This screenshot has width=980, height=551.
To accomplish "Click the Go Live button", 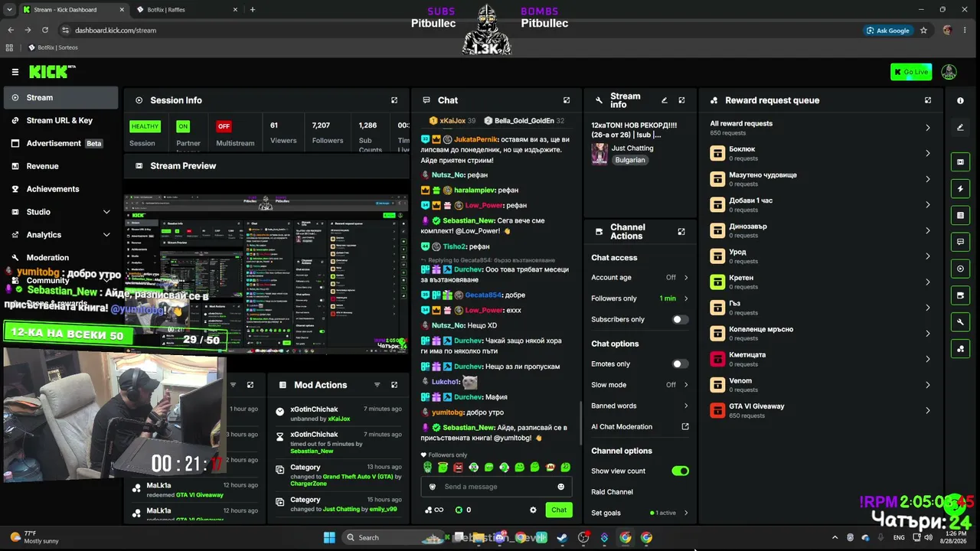I will coord(911,72).
